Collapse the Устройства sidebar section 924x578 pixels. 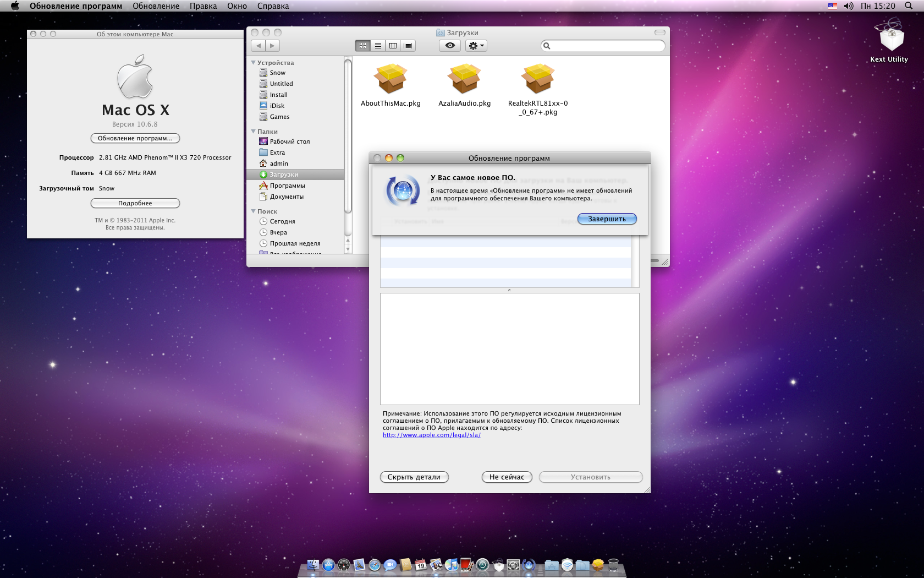pyautogui.click(x=254, y=63)
